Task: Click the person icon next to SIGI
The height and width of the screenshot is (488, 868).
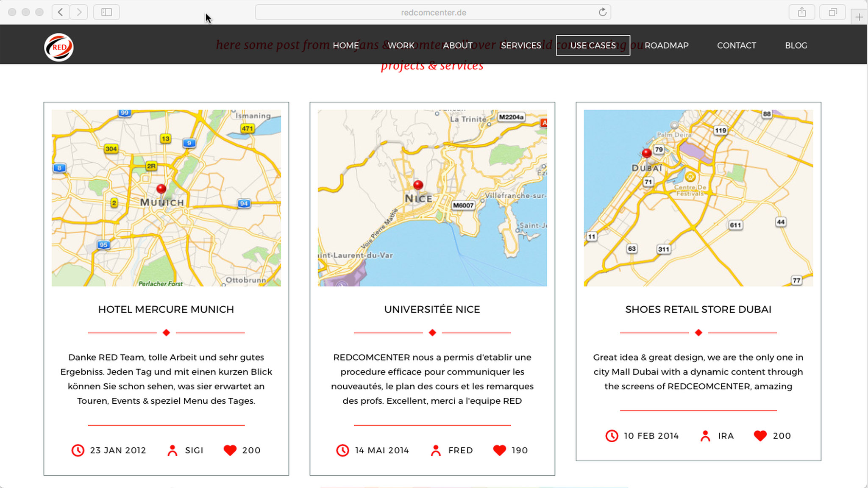Action: pos(172,450)
